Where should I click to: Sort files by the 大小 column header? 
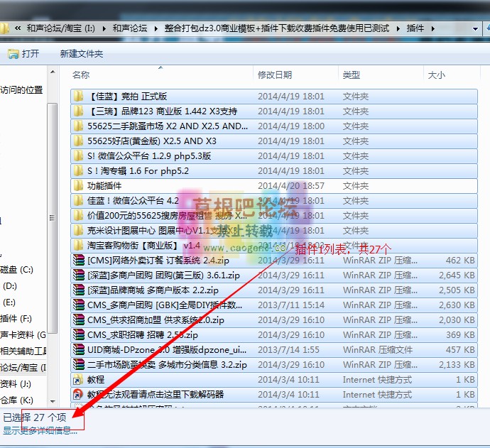point(436,75)
